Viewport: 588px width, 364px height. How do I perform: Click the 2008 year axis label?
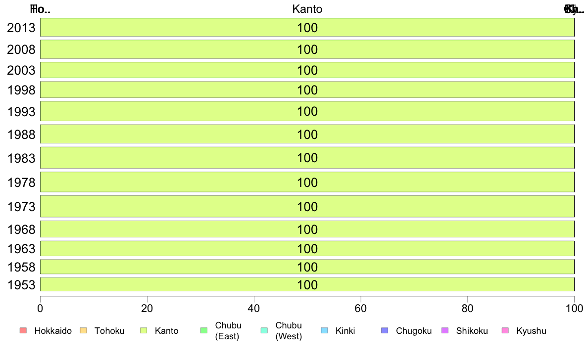tap(21, 49)
